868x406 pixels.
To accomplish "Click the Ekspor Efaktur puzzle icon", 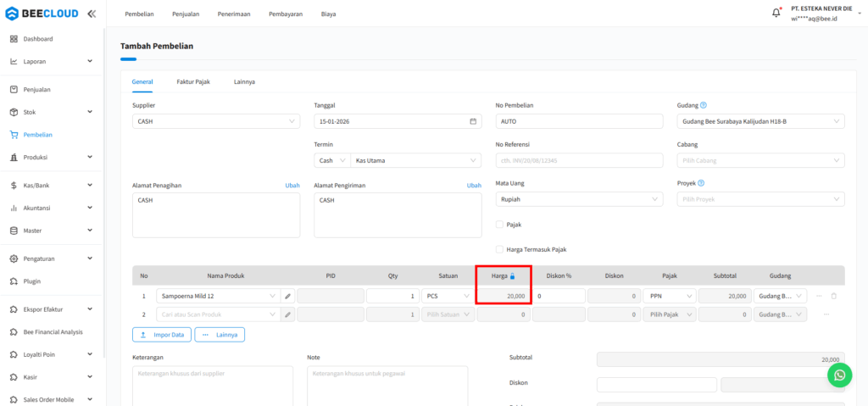I will [14, 309].
